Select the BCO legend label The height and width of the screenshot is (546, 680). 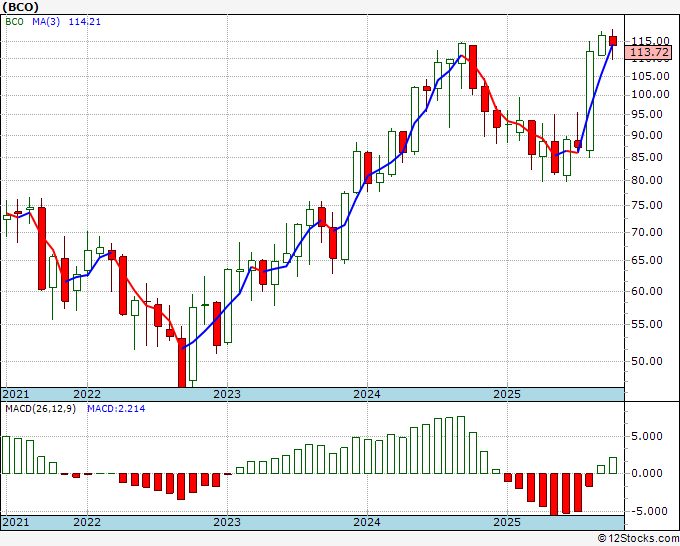click(14, 21)
